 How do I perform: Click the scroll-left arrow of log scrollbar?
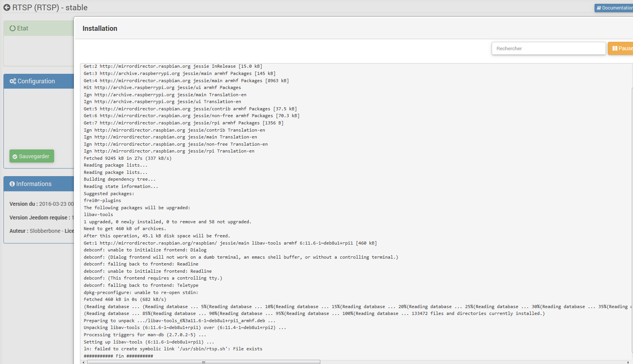(x=83, y=362)
